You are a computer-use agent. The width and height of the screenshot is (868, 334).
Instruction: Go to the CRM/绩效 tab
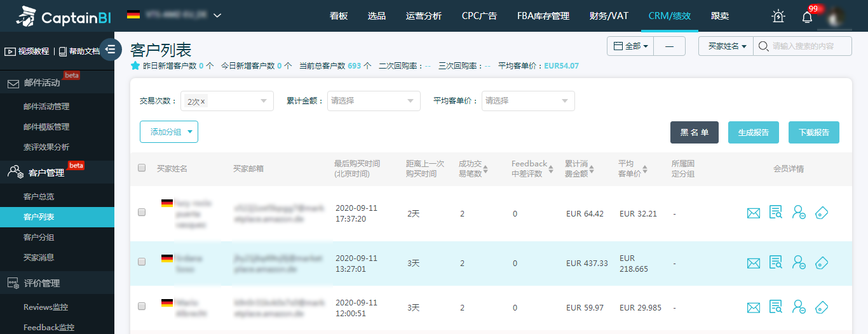click(670, 16)
